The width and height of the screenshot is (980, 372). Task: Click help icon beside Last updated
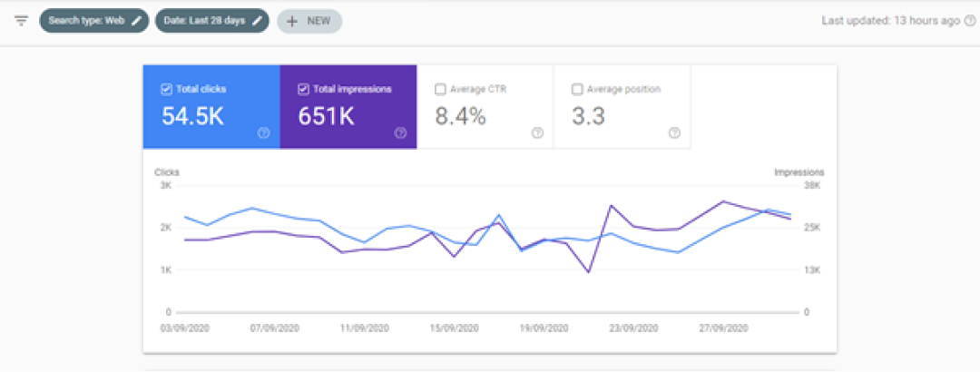(x=969, y=21)
